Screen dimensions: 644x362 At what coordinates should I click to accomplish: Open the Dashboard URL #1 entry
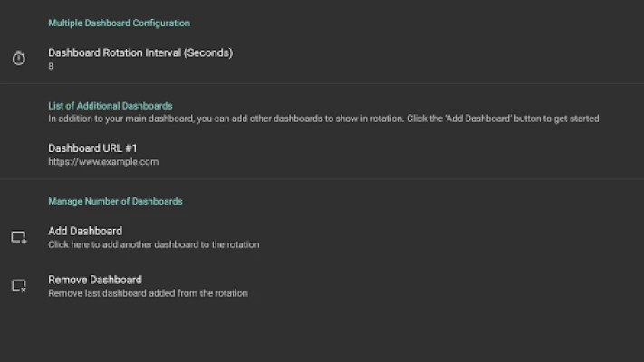tap(92, 148)
